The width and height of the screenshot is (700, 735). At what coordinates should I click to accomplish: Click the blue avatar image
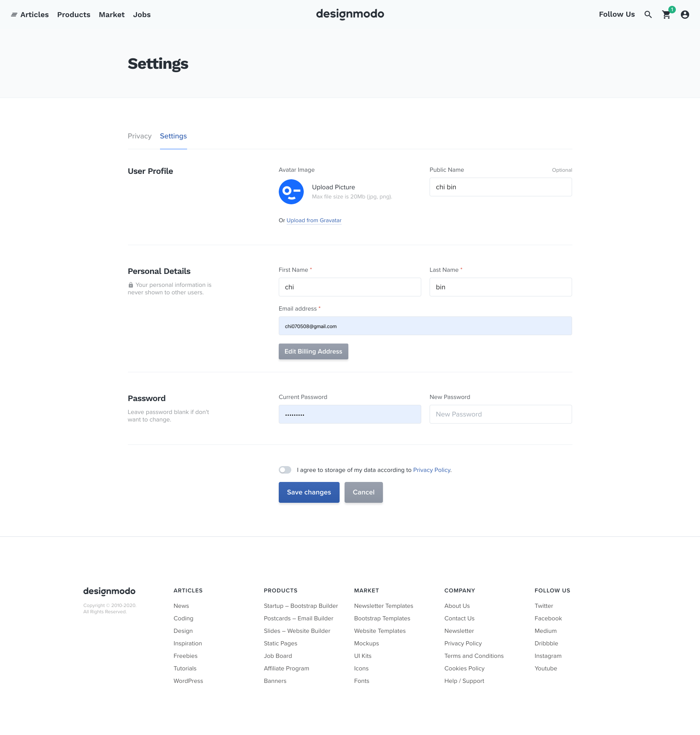(x=291, y=192)
